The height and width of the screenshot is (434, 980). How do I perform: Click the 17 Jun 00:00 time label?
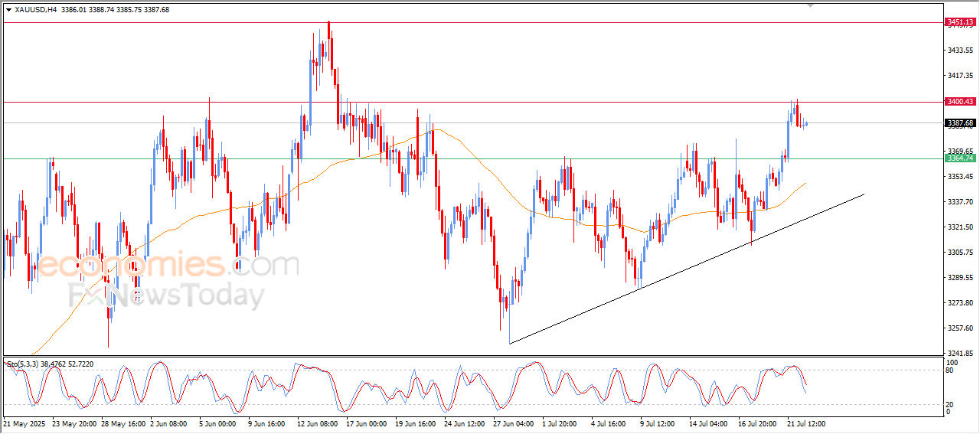(x=367, y=423)
